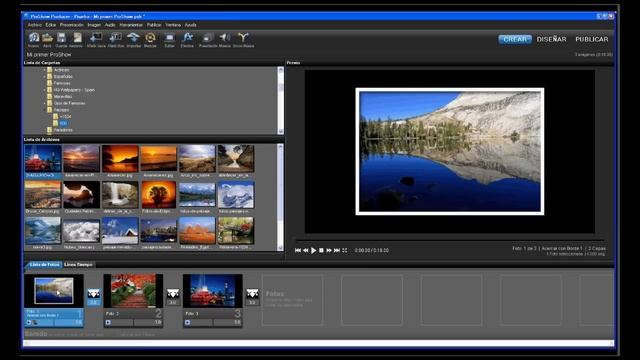The image size is (640, 360).
Task: Click the Guardar floppy disk icon
Action: 62,38
